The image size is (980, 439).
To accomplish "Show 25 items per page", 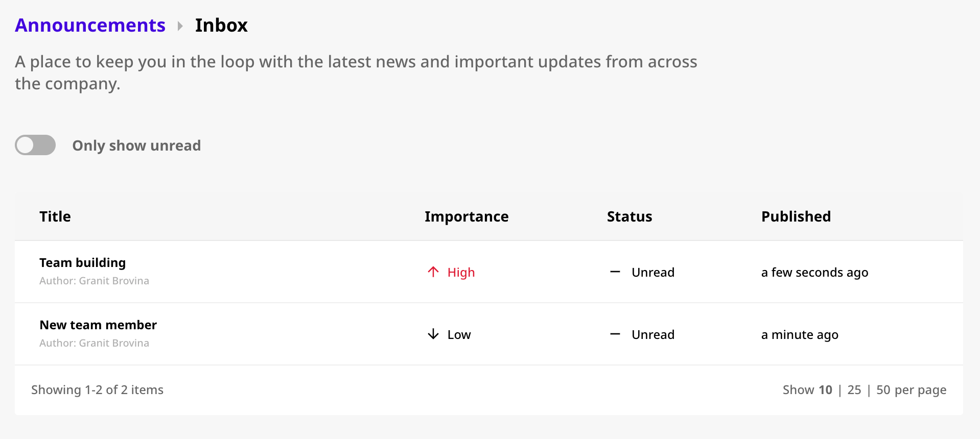I will (x=854, y=390).
